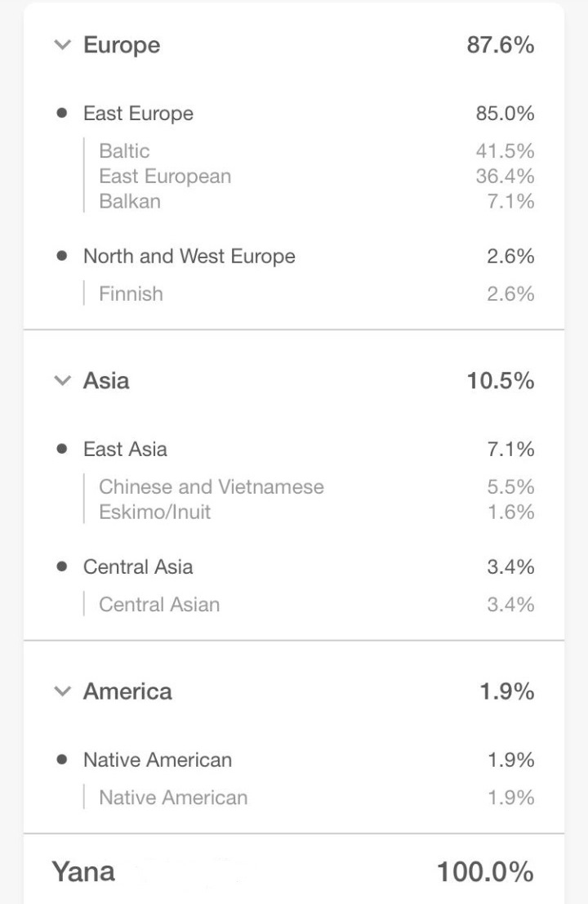Click the East Asia bullet dot
Screen dimensions: 588x904
[62, 449]
